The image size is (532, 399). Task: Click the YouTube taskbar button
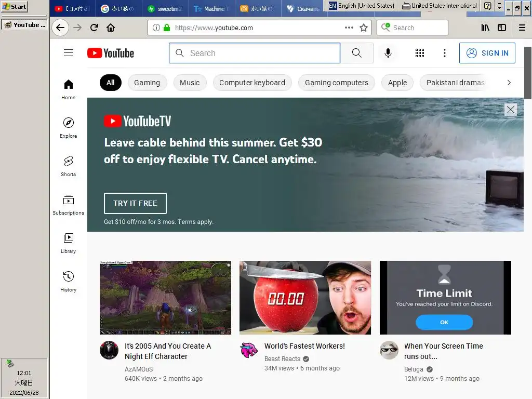[x=24, y=25]
